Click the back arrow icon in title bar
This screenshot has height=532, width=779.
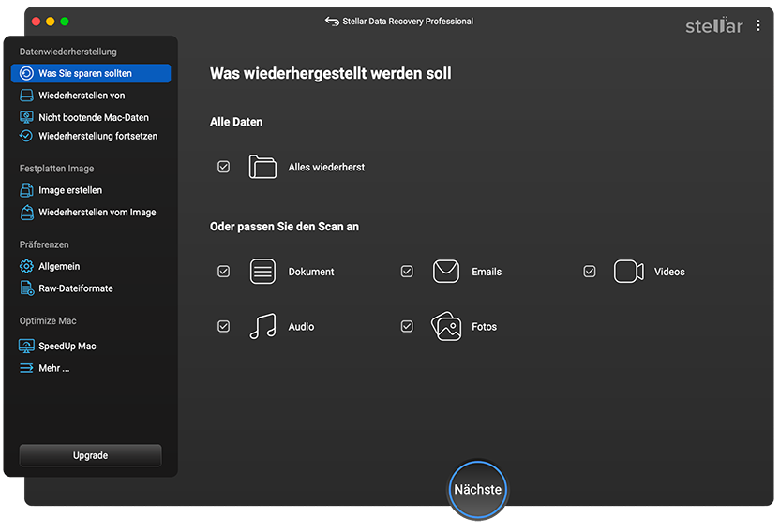(332, 22)
